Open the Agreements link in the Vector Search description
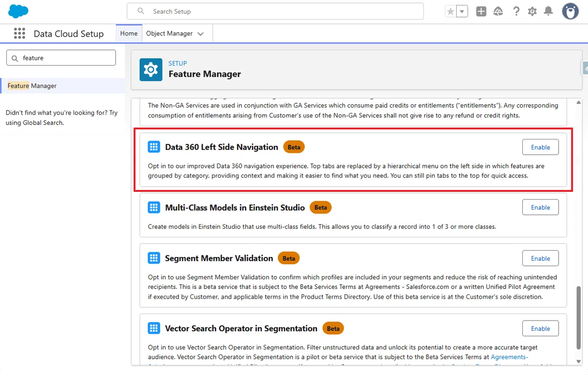The height and width of the screenshot is (370, 588). 510,357
